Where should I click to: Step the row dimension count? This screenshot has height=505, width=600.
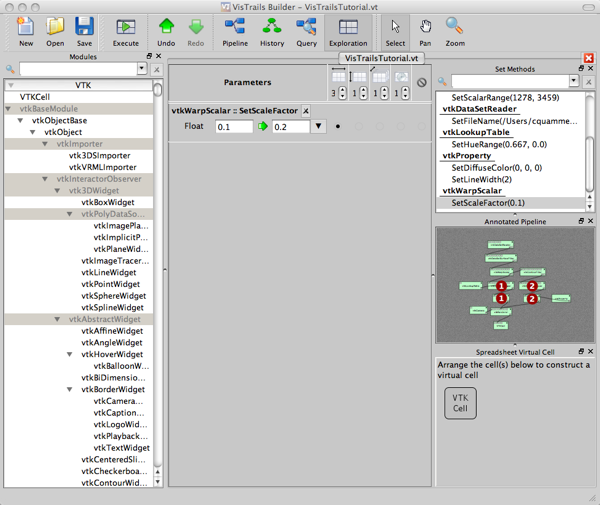click(x=364, y=93)
